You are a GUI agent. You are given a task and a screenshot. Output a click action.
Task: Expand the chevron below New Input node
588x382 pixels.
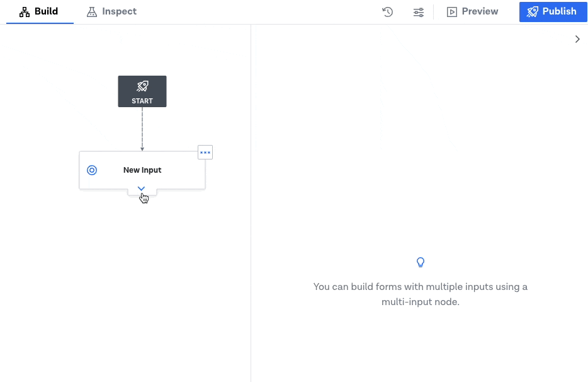[141, 189]
